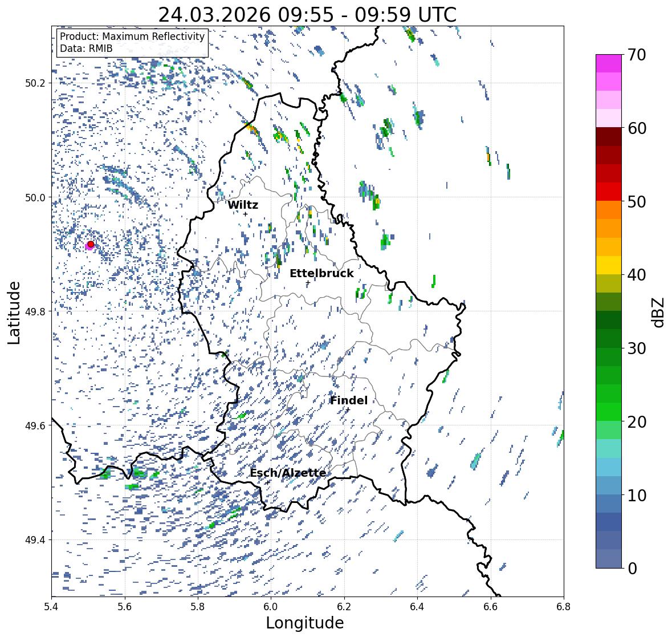Click the latitude tick label 49.4

pos(35,540)
